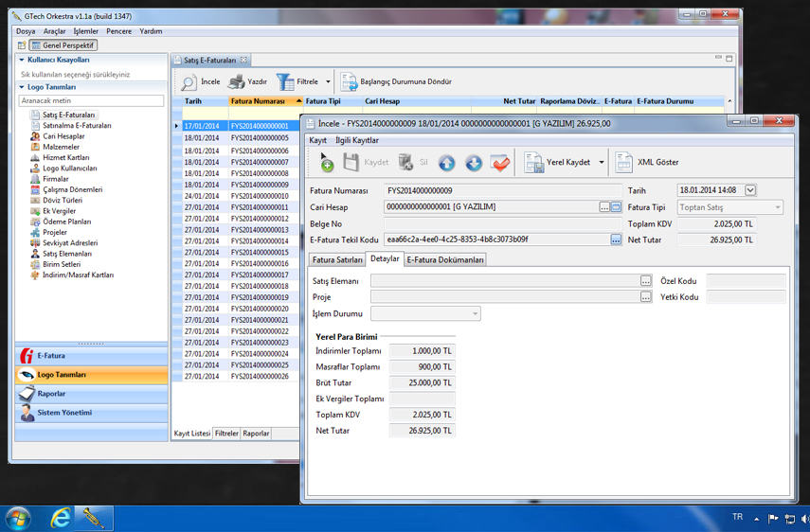Click the Yazdır printer icon

(237, 82)
